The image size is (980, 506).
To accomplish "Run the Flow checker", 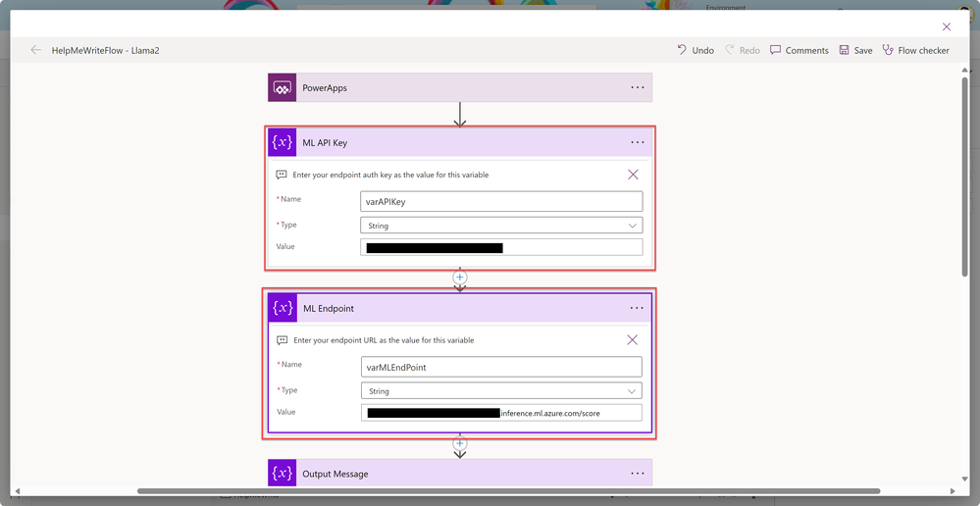I will tap(915, 50).
